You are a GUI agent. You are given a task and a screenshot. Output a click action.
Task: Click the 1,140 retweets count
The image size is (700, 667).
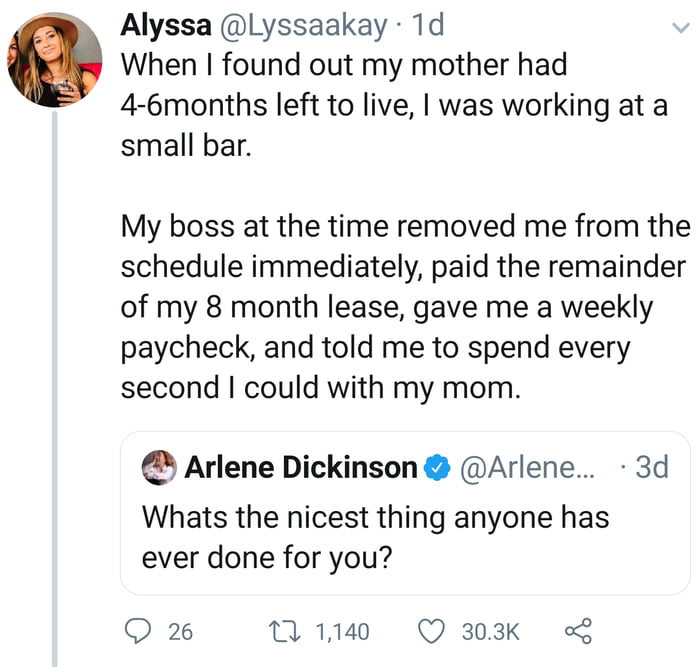(x=342, y=631)
